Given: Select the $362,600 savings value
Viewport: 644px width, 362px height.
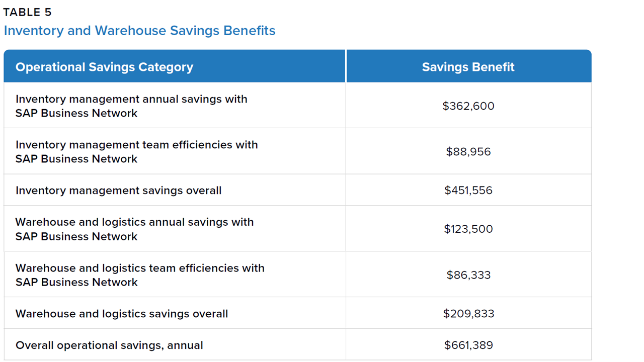Looking at the screenshot, I should click(x=468, y=106).
